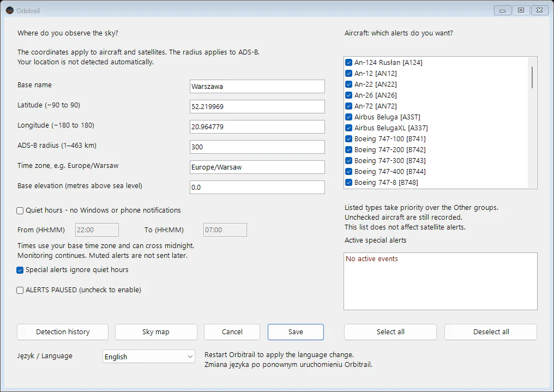Screen dimensions: 554x392
Task: Click Airbus BelugaXL [A337] label
Action: 391,128
